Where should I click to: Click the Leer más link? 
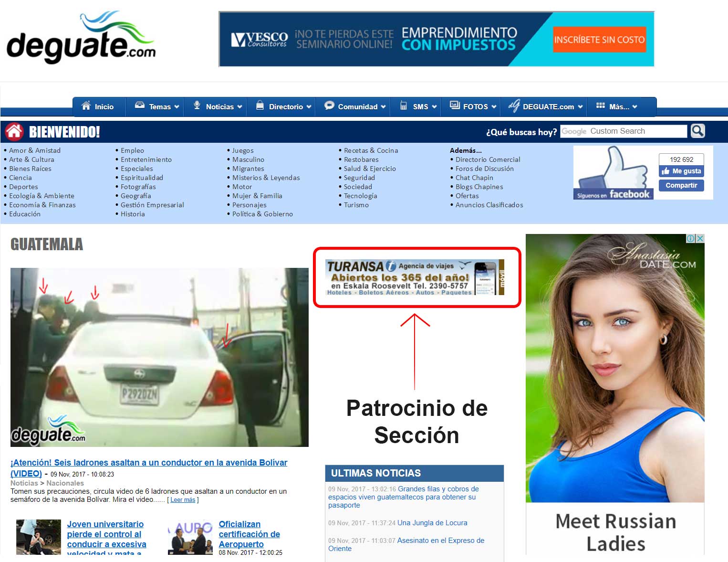(183, 500)
